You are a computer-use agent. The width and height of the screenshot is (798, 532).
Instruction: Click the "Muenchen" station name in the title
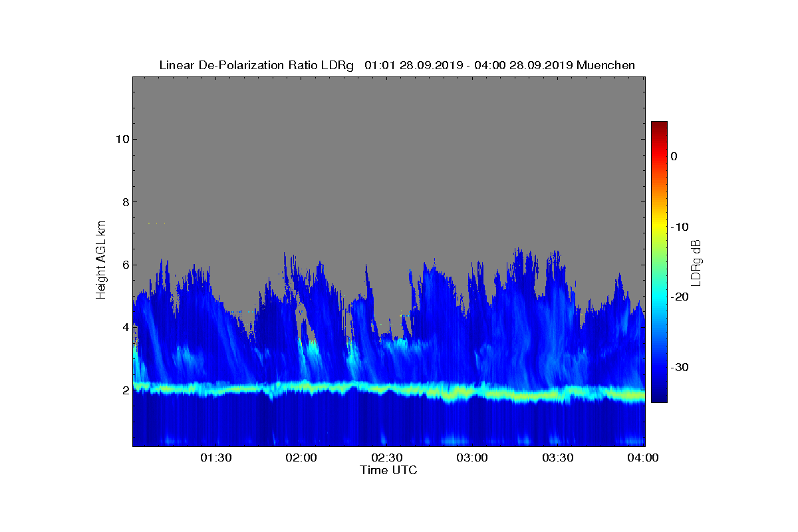(x=606, y=65)
